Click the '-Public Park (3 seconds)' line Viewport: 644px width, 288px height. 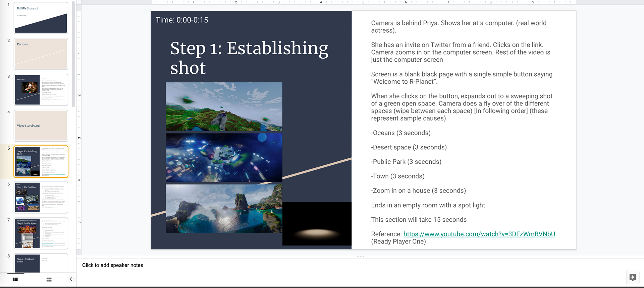pos(406,162)
